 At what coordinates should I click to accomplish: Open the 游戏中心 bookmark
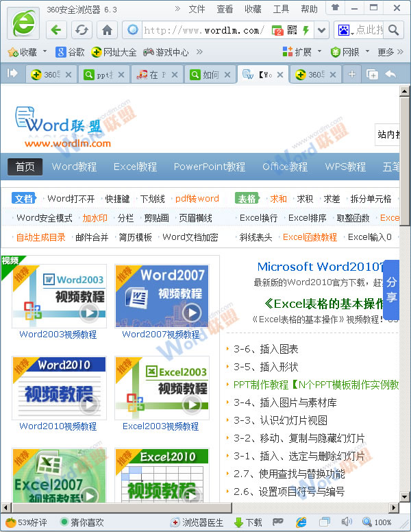coord(166,52)
